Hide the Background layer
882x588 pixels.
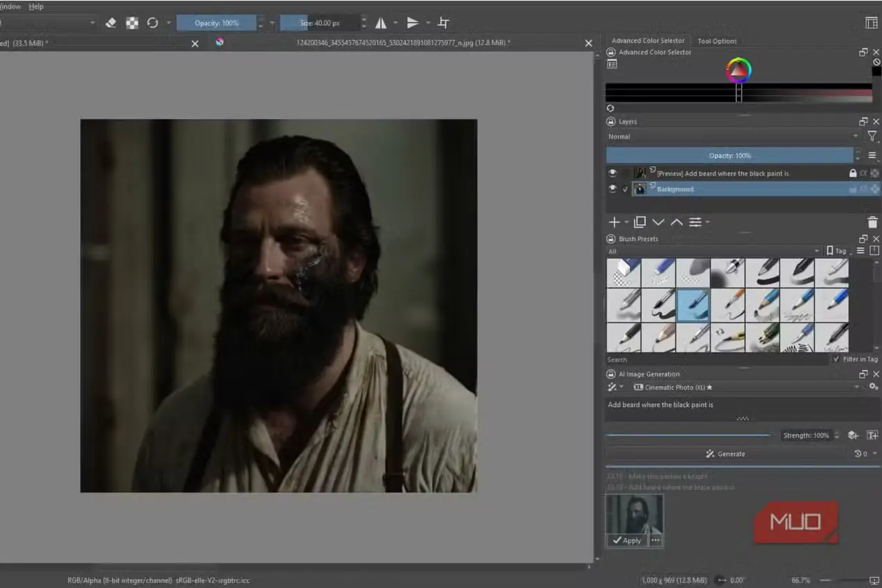click(612, 189)
